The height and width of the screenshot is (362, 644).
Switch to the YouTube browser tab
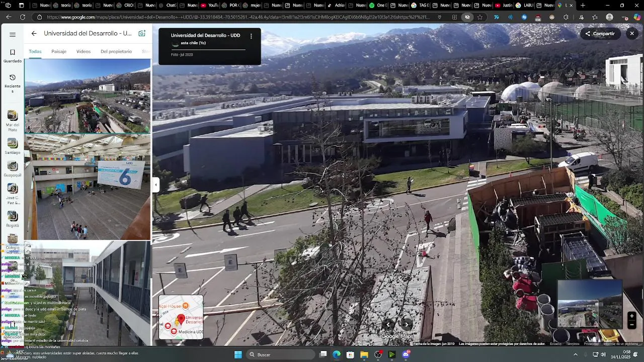[209, 6]
